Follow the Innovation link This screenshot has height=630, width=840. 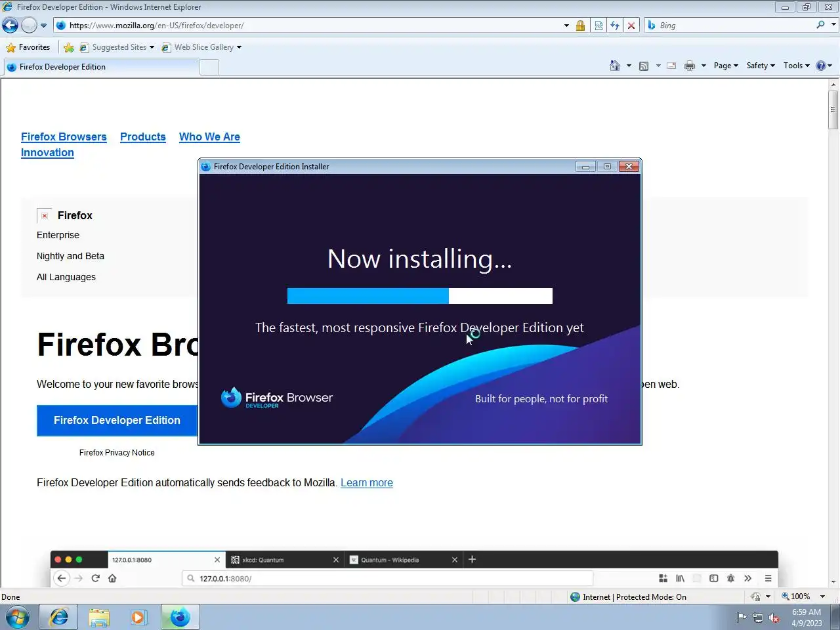click(47, 152)
